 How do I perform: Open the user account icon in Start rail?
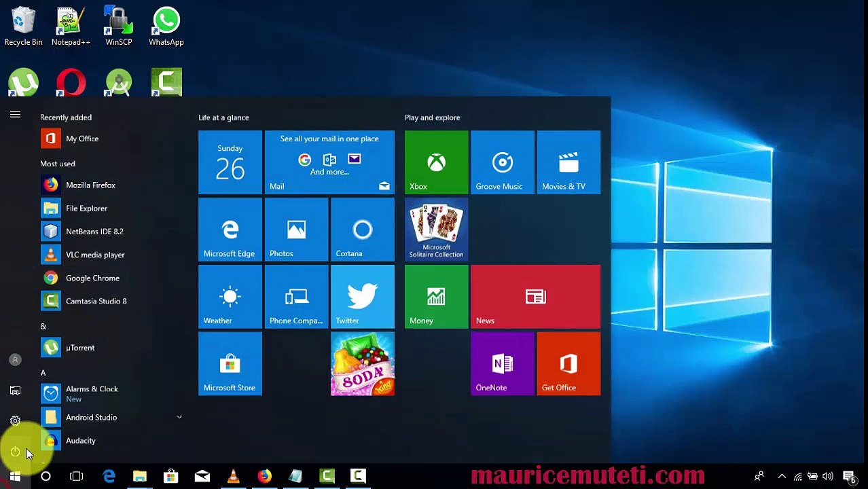coord(15,360)
